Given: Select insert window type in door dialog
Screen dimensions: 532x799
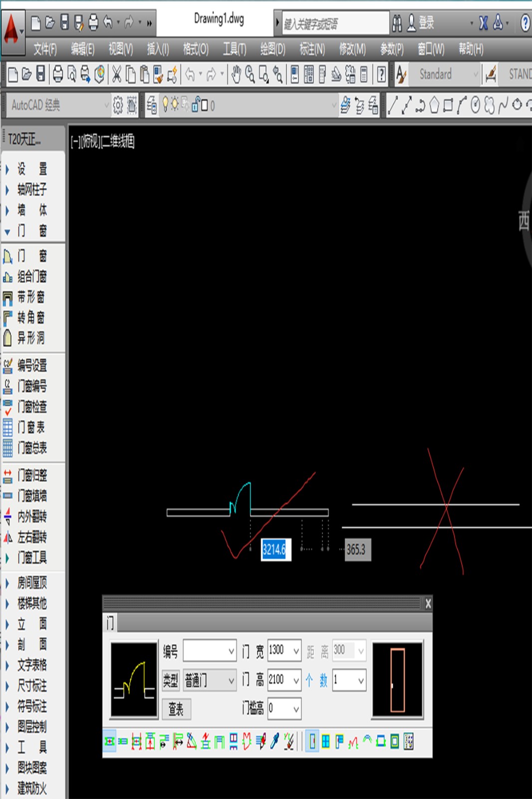Looking at the screenshot, I should pos(326,742).
